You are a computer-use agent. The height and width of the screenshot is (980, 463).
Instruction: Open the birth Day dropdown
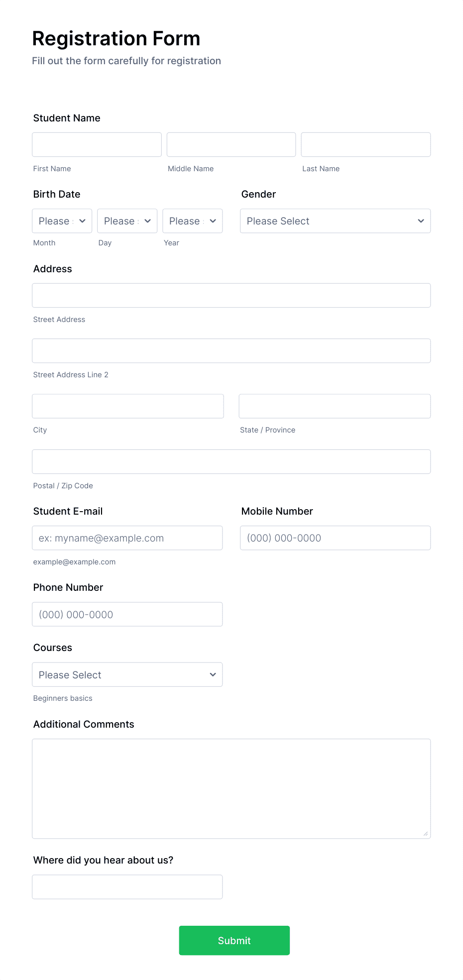point(126,220)
